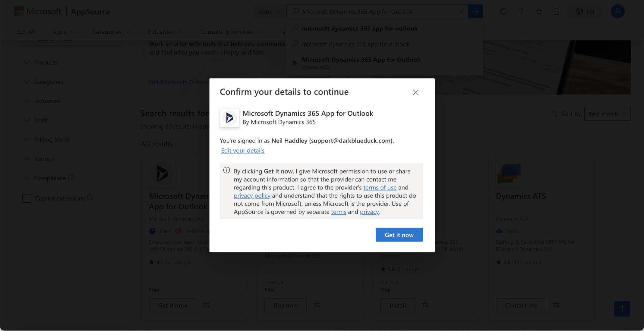The width and height of the screenshot is (644, 331).
Task: Favorite the Dynamics ATS card with star
Action: tap(556, 305)
